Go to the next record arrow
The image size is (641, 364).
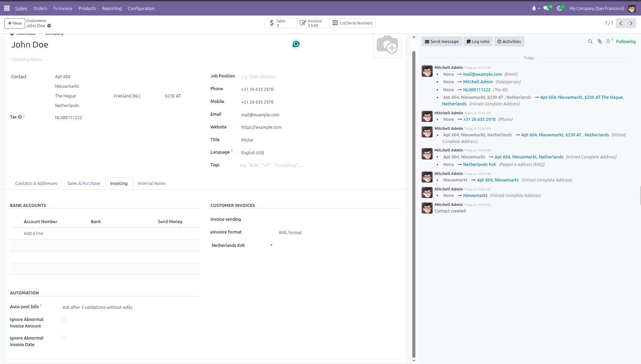coord(631,23)
